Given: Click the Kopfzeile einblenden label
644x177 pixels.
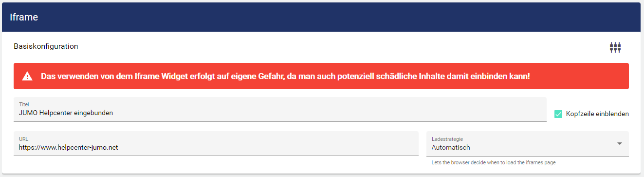Looking at the screenshot, I should [x=597, y=114].
